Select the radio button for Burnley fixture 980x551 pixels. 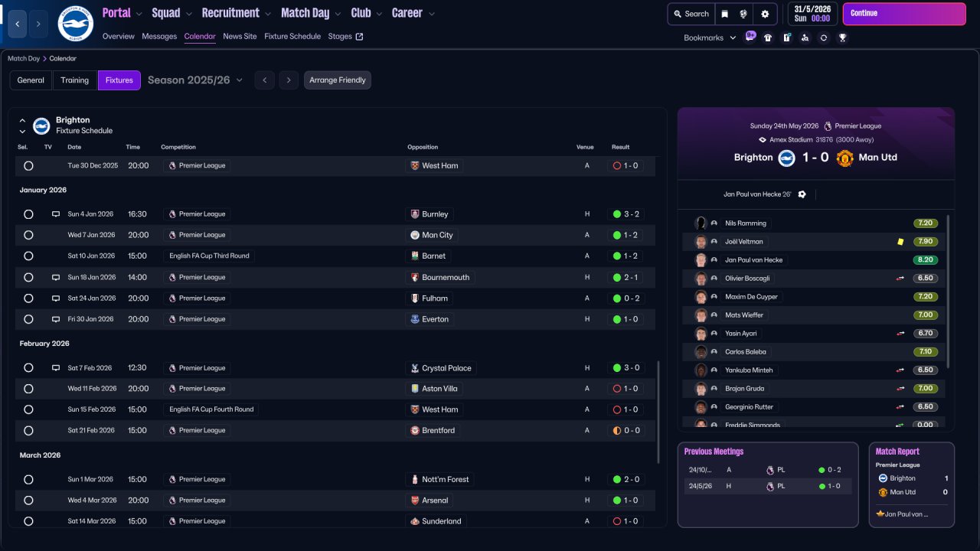click(28, 214)
